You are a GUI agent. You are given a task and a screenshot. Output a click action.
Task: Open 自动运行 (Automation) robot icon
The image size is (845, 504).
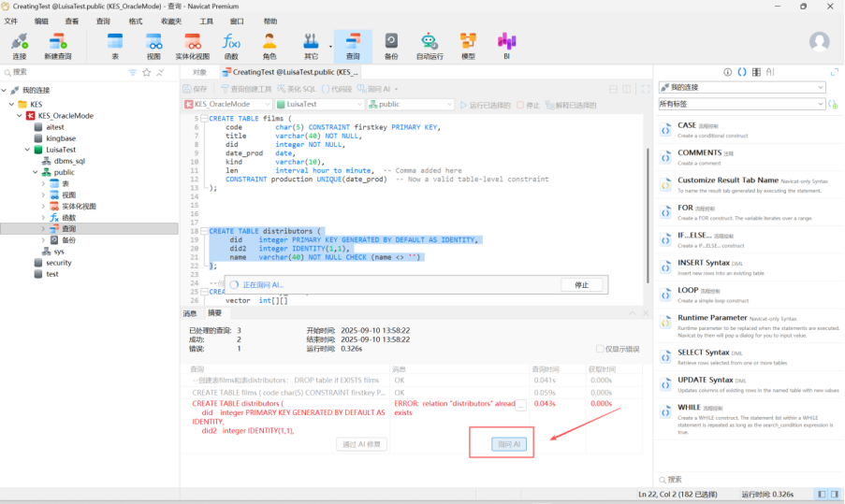(x=430, y=45)
